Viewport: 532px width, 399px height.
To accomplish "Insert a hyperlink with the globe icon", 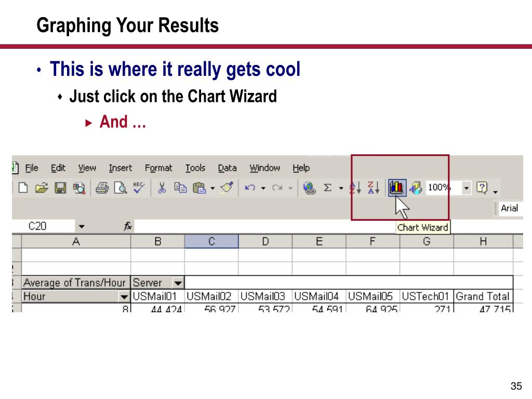I will point(309,188).
